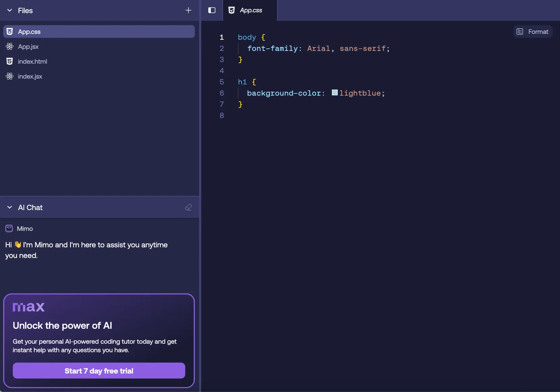Clear the AI chat with eraser icon
The width and height of the screenshot is (560, 392).
[188, 207]
